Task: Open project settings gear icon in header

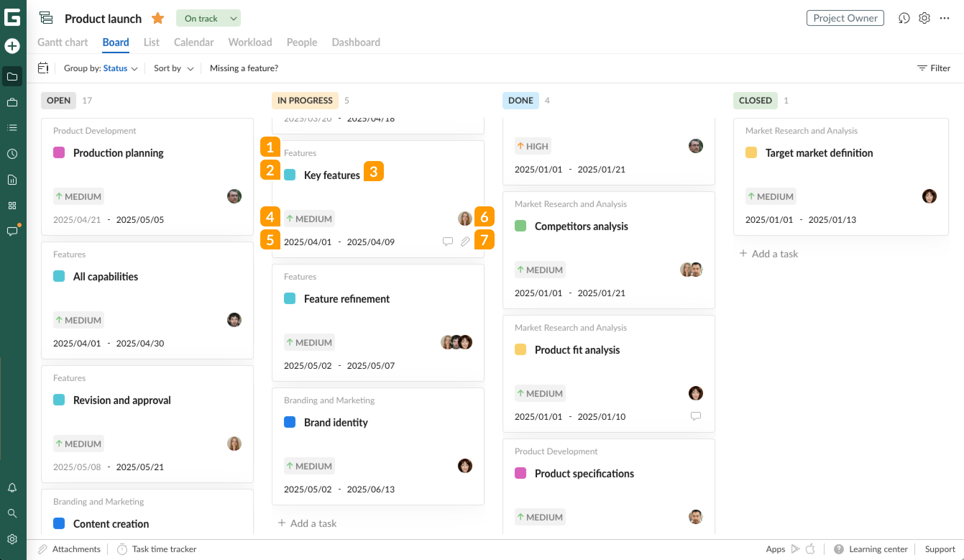Action: 924,18
